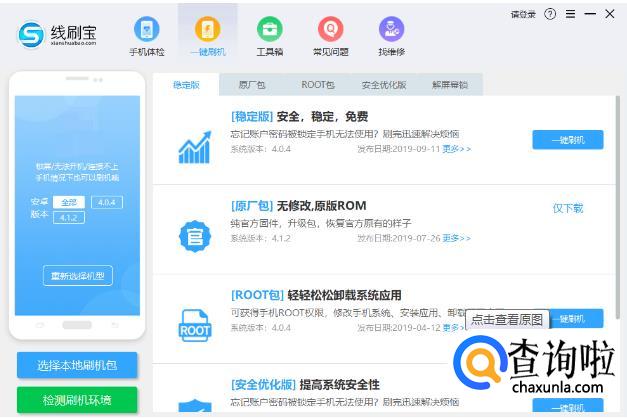
Task: Click 一键刷机 button for 稳定版 package
Action: [568, 140]
